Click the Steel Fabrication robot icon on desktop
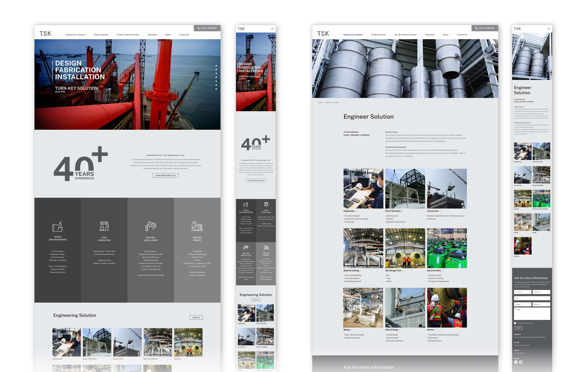Image resolution: width=588 pixels, height=372 pixels. click(104, 226)
